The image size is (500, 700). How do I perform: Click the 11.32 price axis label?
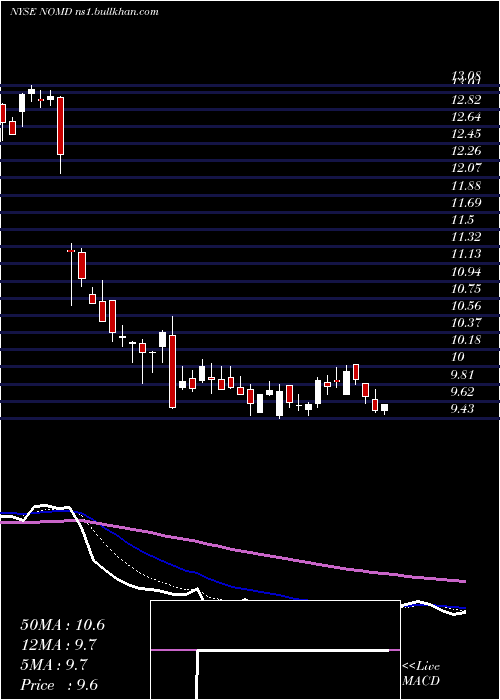click(x=466, y=237)
